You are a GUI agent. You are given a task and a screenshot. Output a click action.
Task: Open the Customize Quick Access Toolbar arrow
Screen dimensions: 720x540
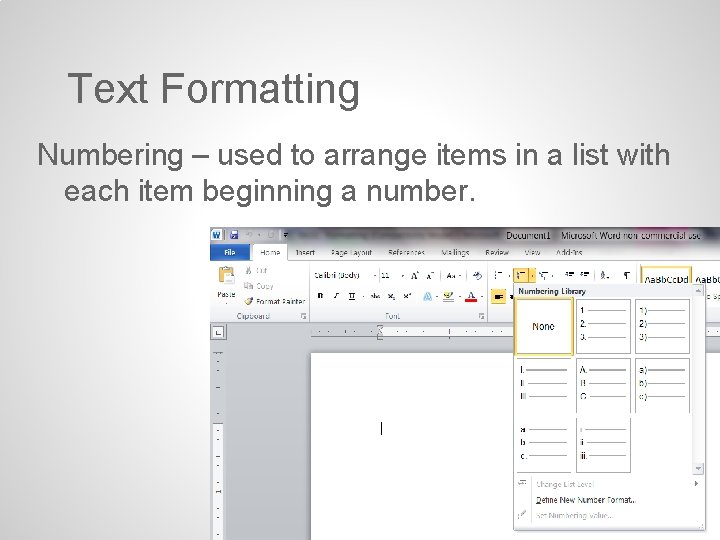tap(285, 235)
